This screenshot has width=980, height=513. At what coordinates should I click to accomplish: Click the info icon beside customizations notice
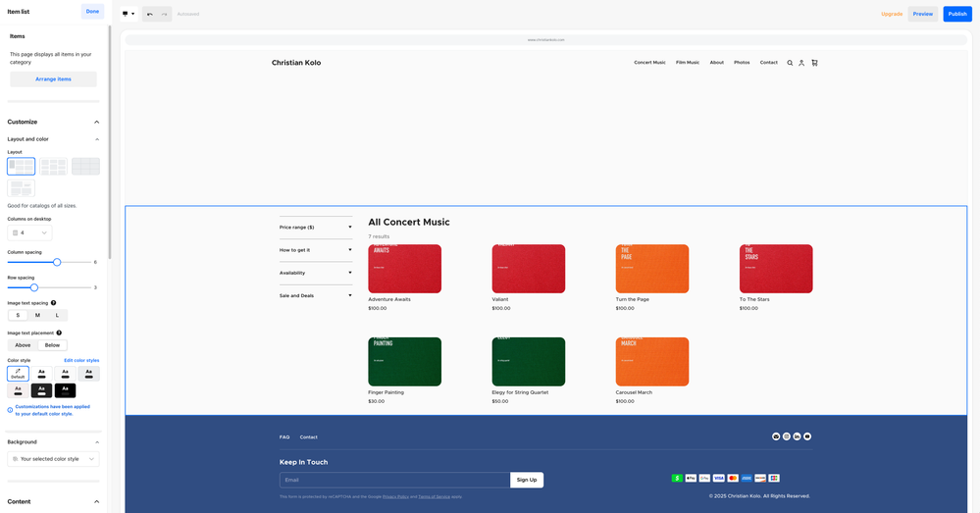[10, 410]
